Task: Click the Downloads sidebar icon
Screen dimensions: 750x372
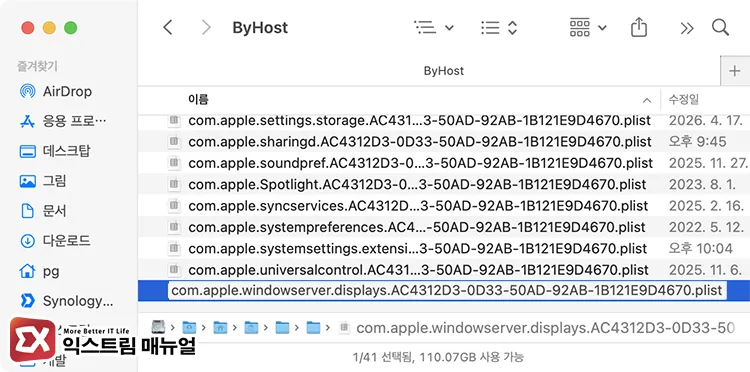Action: click(x=28, y=241)
